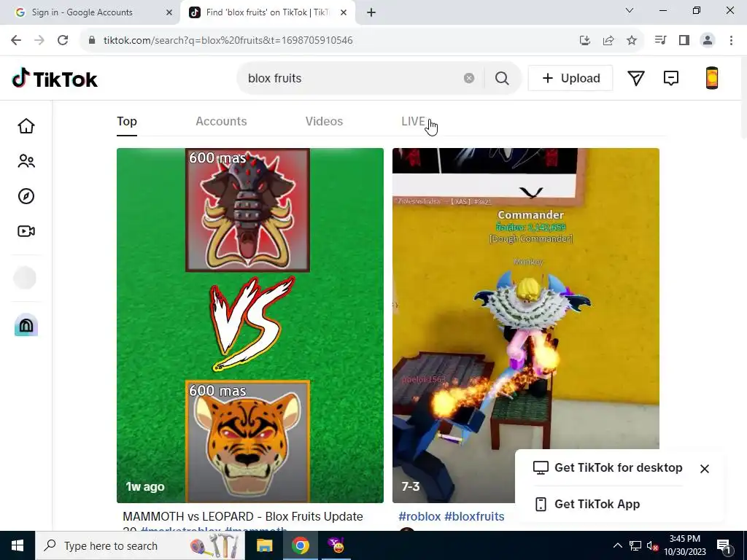The width and height of the screenshot is (747, 560).
Task: Open the muted volume tray icon
Action: 651,545
